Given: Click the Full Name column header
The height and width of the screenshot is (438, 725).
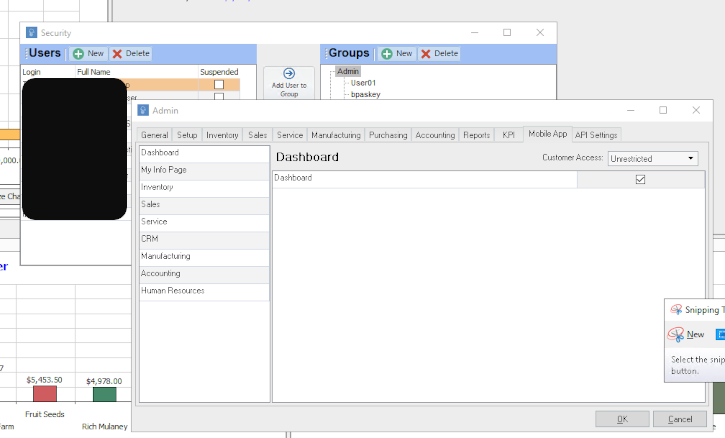Looking at the screenshot, I should click(94, 72).
